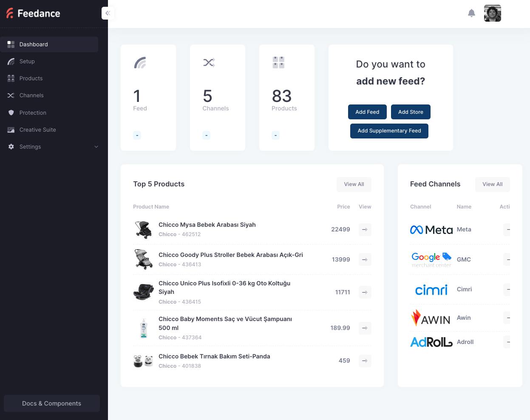Image resolution: width=530 pixels, height=420 pixels.
Task: Select the Setup section in the sidebar
Action: [x=27, y=61]
